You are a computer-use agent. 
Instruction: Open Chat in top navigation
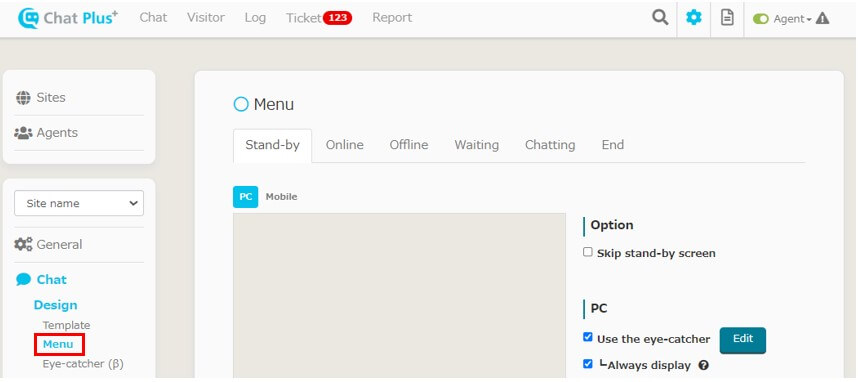click(153, 18)
